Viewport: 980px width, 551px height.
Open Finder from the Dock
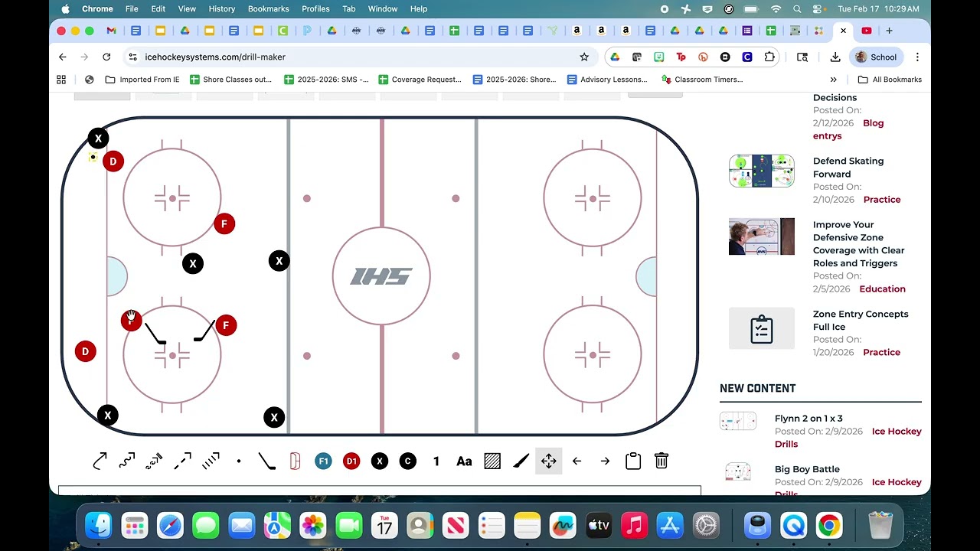click(99, 526)
